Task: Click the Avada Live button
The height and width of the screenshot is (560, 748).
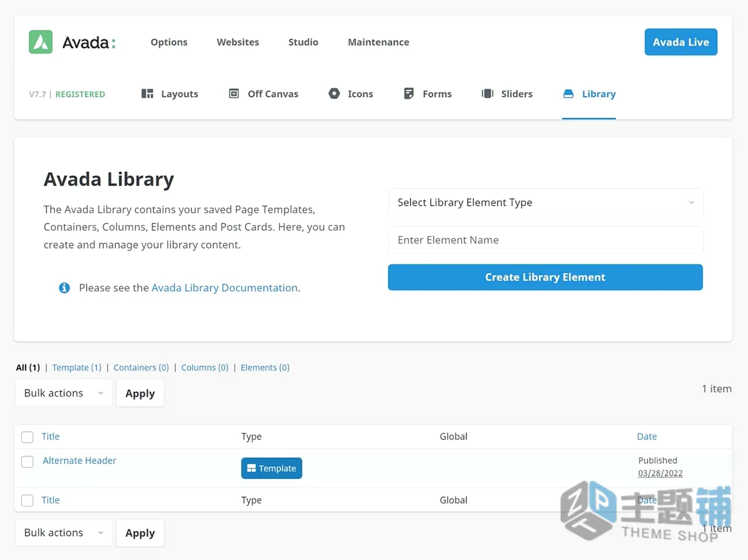Action: point(681,42)
